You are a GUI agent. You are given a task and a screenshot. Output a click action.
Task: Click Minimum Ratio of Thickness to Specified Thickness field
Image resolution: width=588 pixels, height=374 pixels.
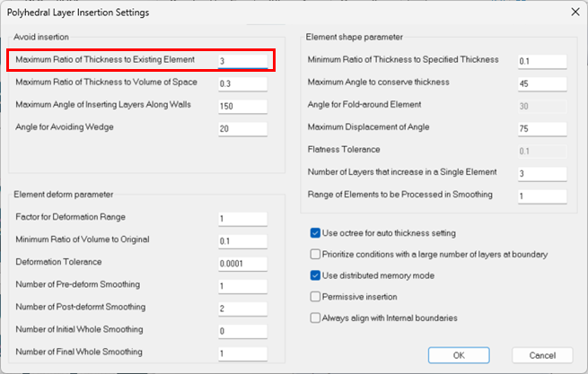(x=542, y=61)
